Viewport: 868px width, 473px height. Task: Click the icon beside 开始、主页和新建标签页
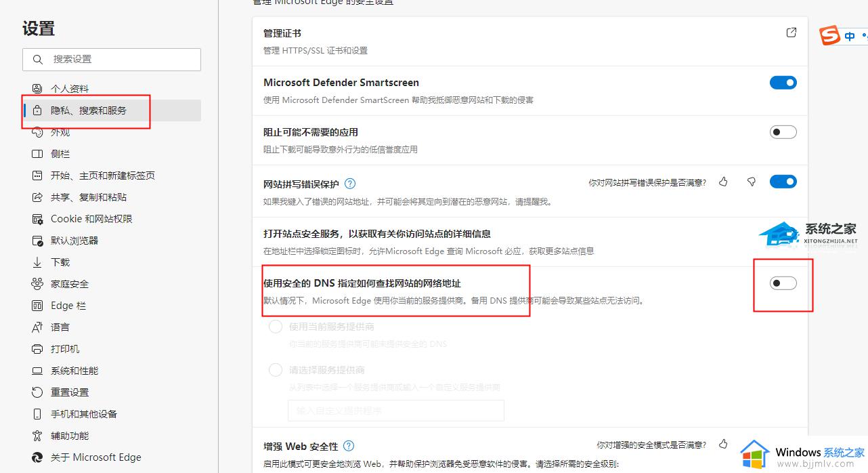pyautogui.click(x=37, y=176)
